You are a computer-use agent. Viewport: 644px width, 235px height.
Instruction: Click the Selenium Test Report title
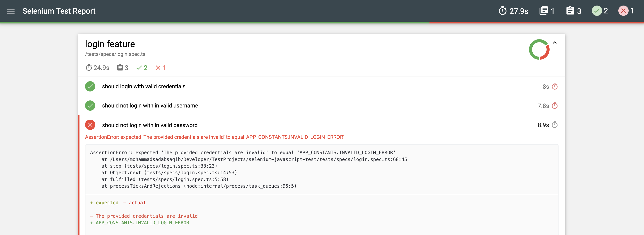coord(59,11)
